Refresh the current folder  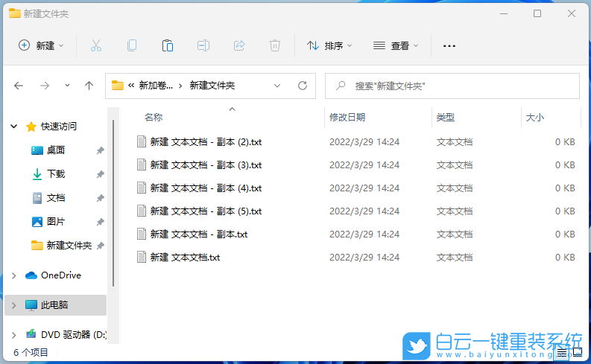click(303, 86)
